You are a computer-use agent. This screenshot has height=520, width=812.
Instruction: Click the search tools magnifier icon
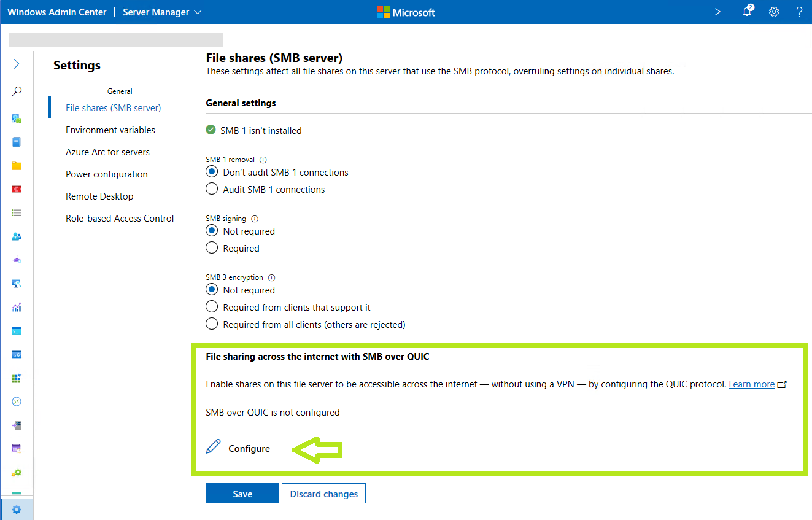[x=17, y=91]
